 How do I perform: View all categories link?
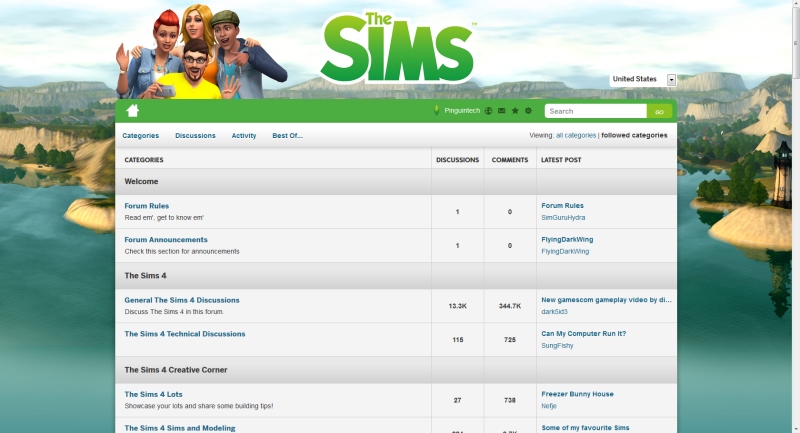tap(576, 135)
